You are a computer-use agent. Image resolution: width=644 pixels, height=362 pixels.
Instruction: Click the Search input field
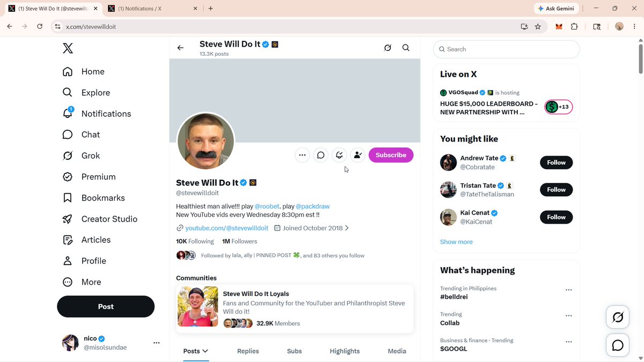point(506,49)
